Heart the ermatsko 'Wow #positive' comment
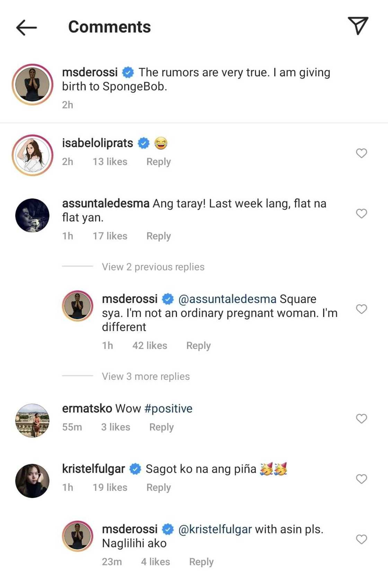 click(361, 419)
